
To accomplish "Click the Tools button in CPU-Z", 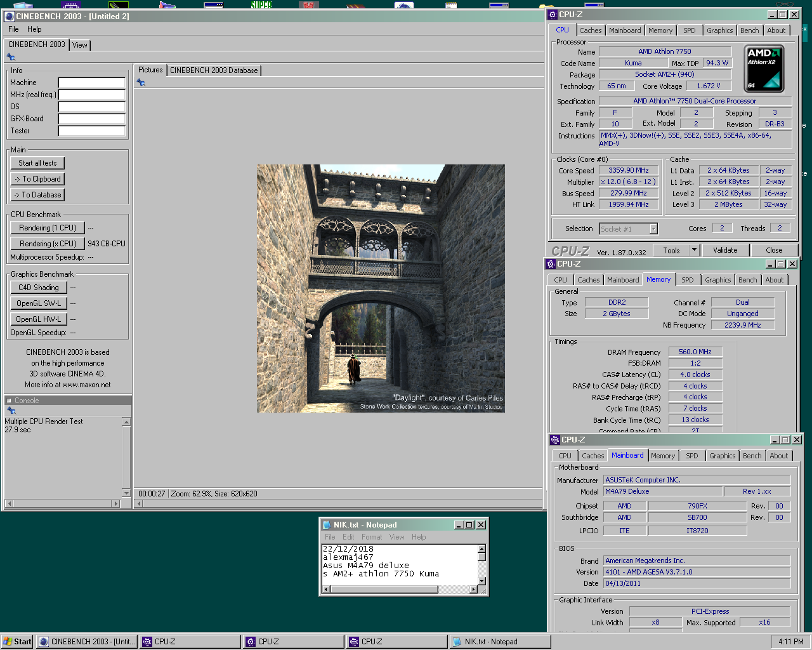I will coord(671,250).
